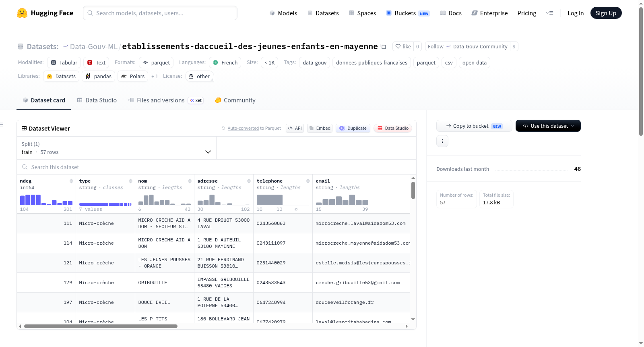Sort by telephone column icon

pos(308,181)
